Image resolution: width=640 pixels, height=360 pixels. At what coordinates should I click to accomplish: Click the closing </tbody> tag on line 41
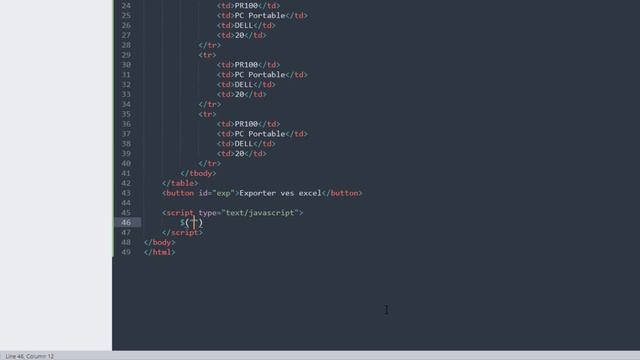[198, 173]
